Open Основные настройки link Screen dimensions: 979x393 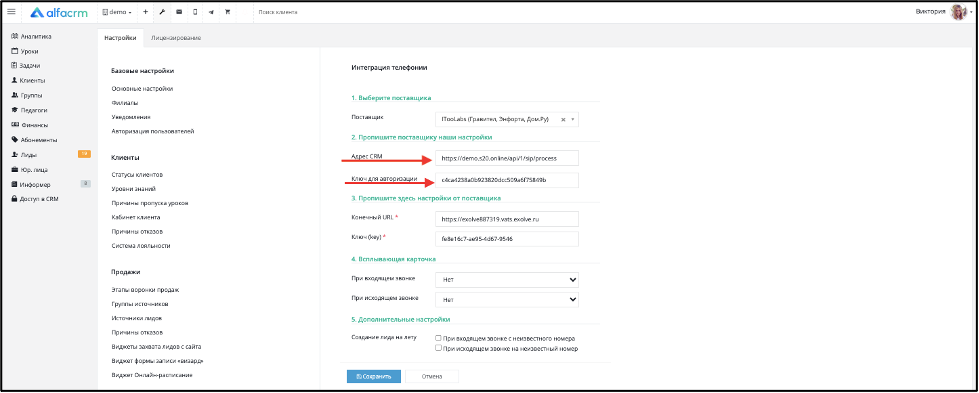coord(142,89)
